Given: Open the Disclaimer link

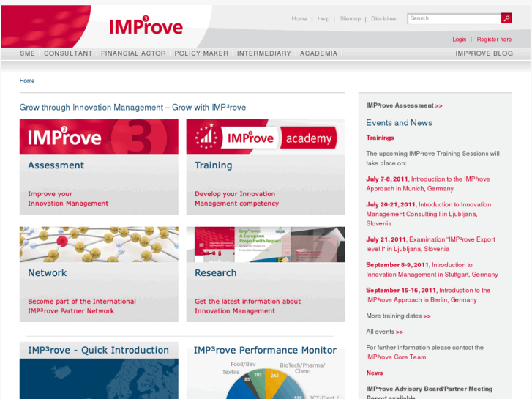Looking at the screenshot, I should [x=384, y=19].
